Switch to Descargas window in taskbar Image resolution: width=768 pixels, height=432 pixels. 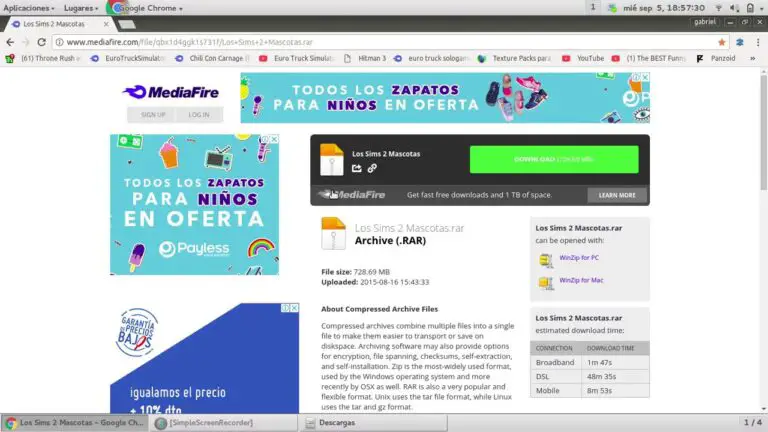coord(373,423)
